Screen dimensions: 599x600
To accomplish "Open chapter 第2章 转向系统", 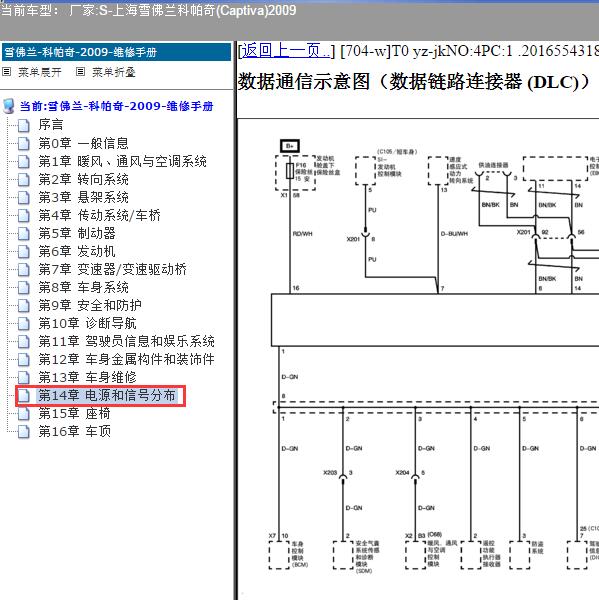I will pos(83,179).
